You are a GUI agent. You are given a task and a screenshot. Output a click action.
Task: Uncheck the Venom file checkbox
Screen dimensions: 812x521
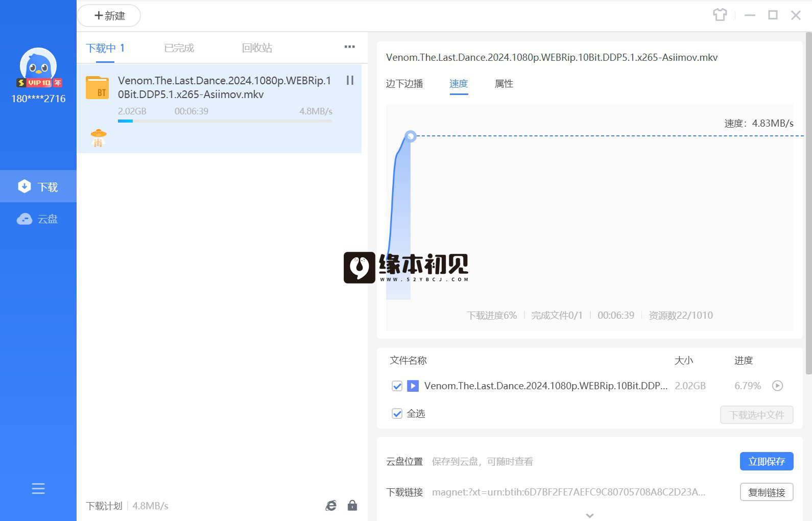[x=397, y=386]
